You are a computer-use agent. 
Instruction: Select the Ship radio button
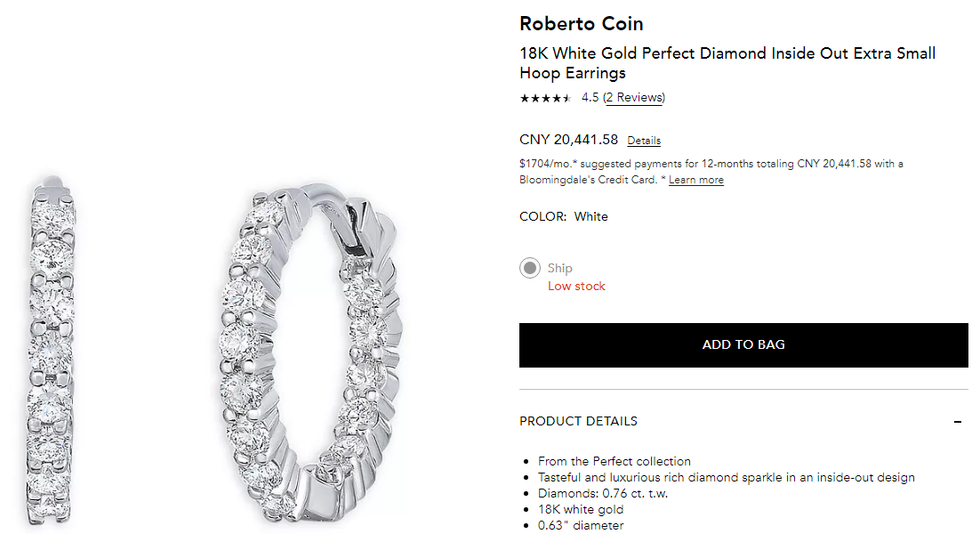click(530, 268)
